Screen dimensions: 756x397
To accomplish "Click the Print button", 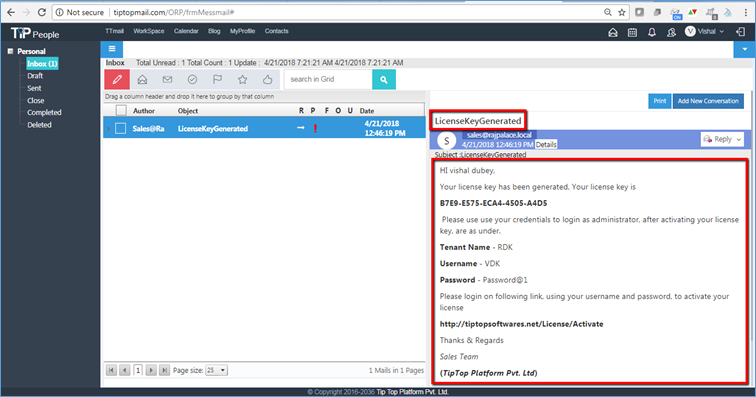I will click(660, 101).
